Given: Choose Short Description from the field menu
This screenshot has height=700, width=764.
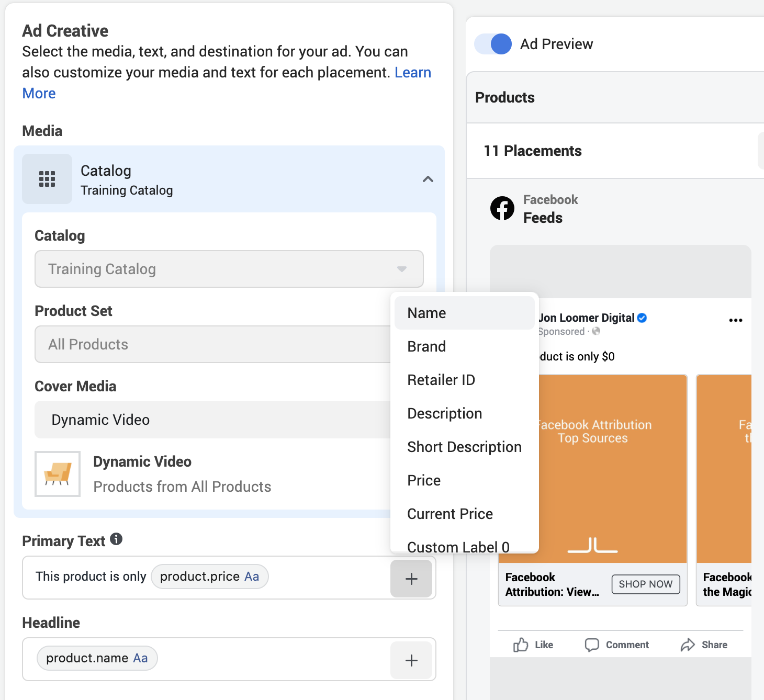Looking at the screenshot, I should tap(465, 447).
